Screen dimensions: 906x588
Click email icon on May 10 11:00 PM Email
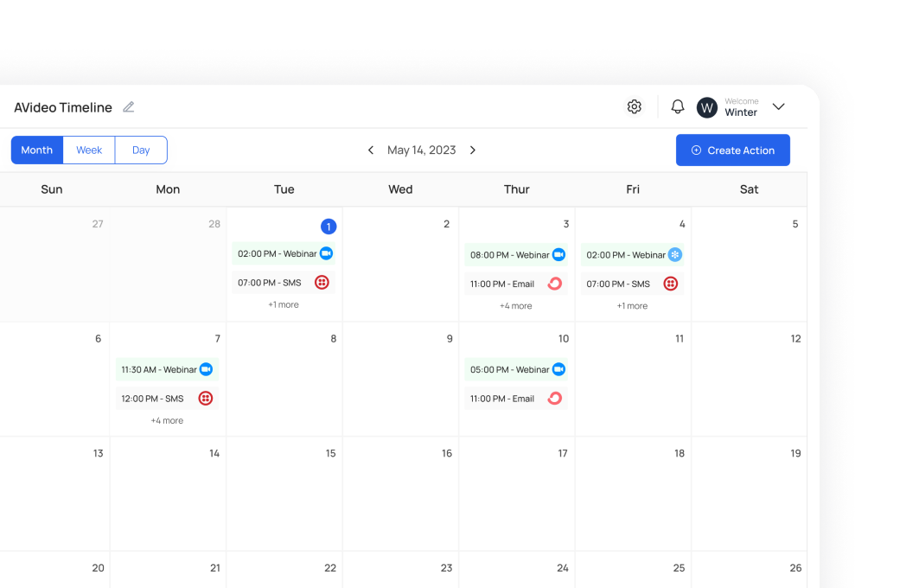pyautogui.click(x=555, y=399)
